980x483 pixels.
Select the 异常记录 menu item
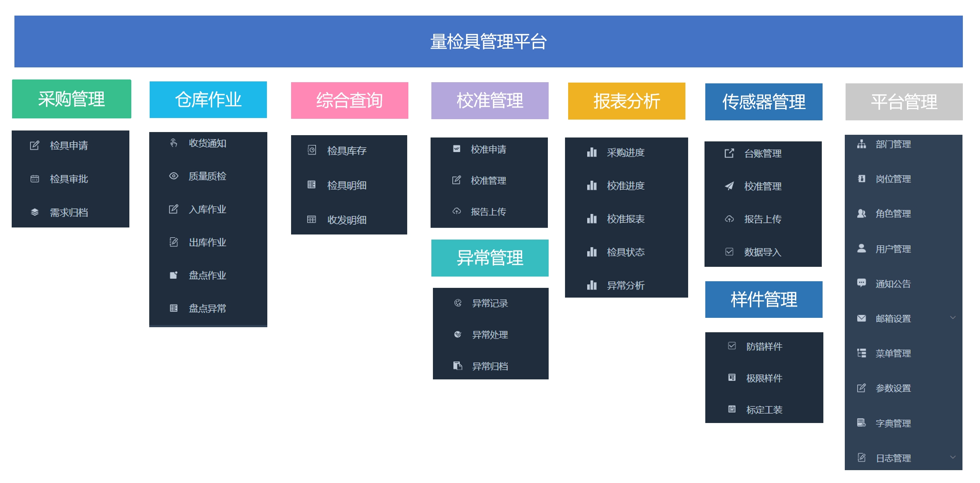pos(491,303)
